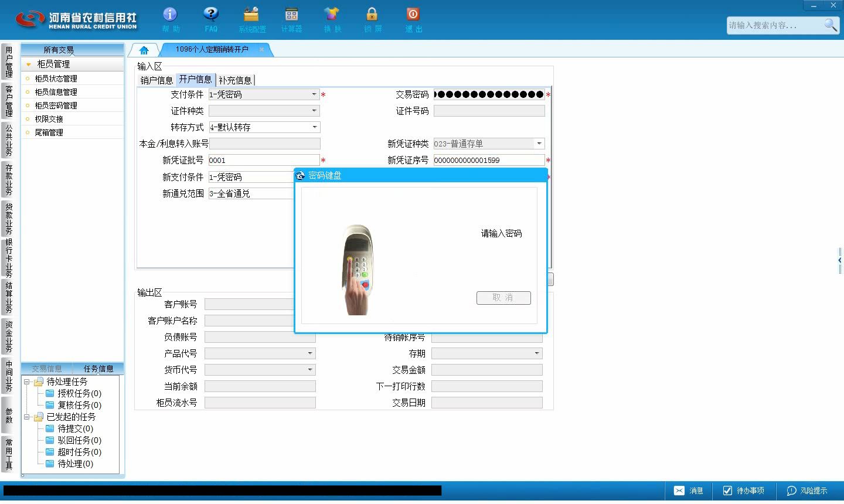This screenshot has width=844, height=504.
Task: Click the 所有交易 header button
Action: point(73,50)
